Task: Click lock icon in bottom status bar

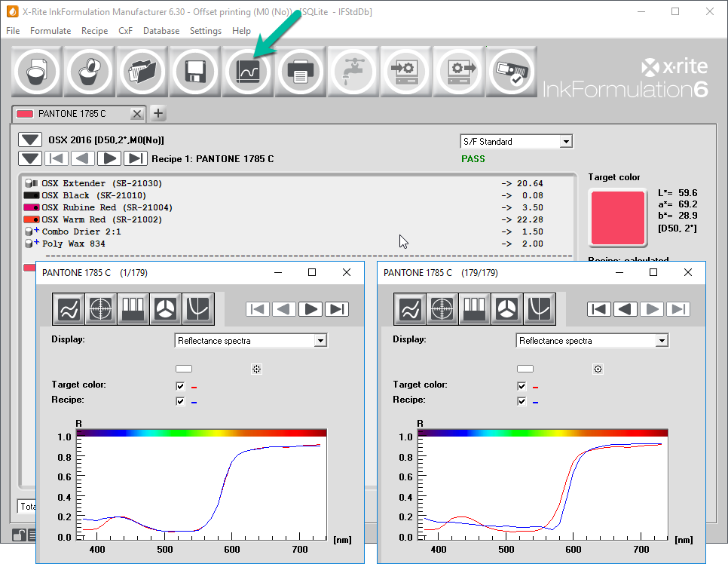Action: coord(19,535)
